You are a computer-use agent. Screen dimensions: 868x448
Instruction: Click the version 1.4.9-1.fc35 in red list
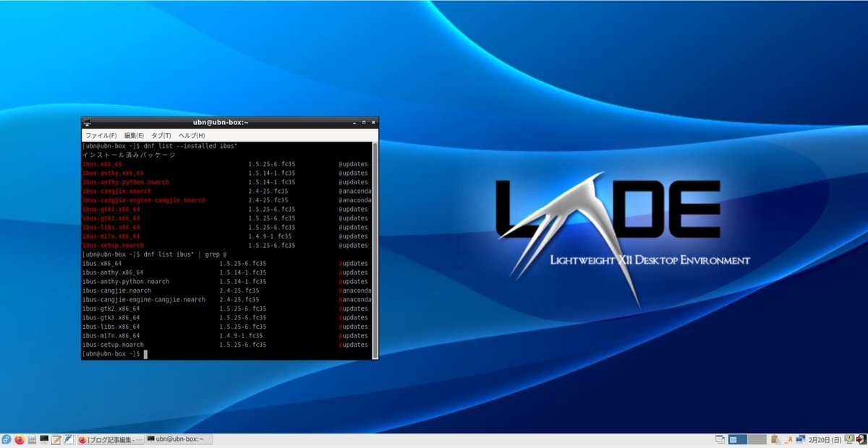tap(270, 236)
